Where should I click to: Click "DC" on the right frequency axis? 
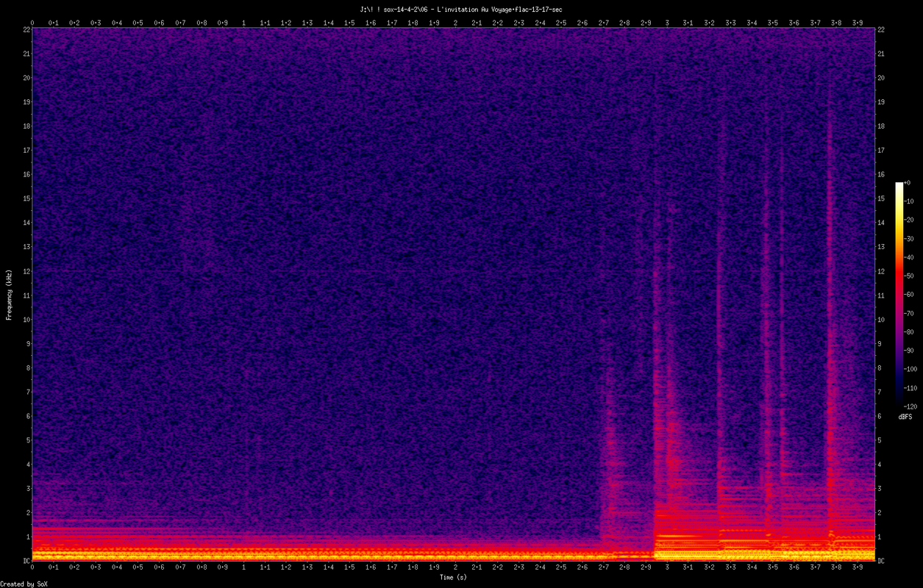pyautogui.click(x=881, y=561)
